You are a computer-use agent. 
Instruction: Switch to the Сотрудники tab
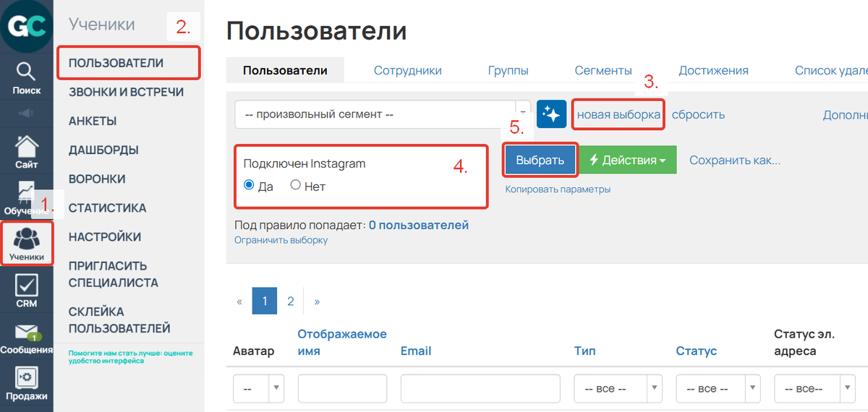click(407, 70)
